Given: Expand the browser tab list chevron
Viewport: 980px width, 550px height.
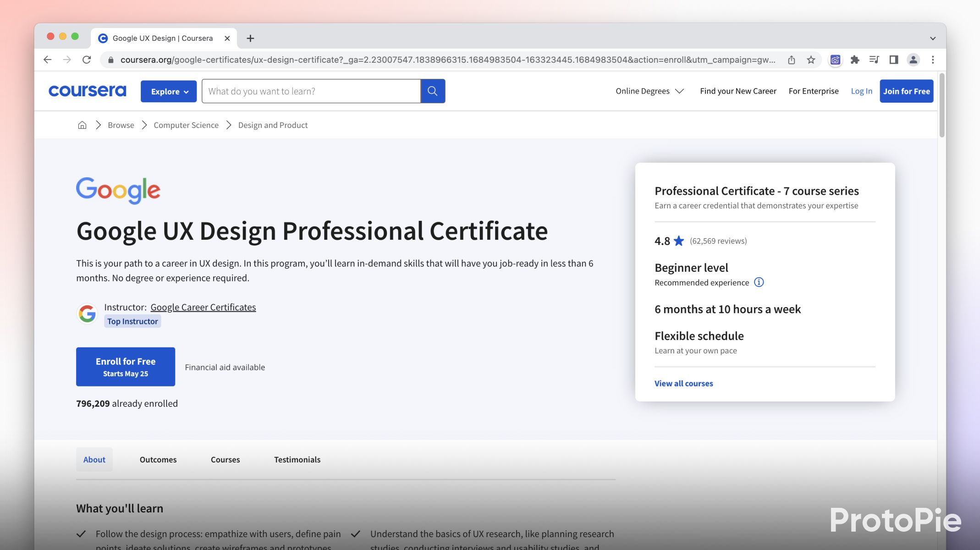Looking at the screenshot, I should pyautogui.click(x=932, y=38).
